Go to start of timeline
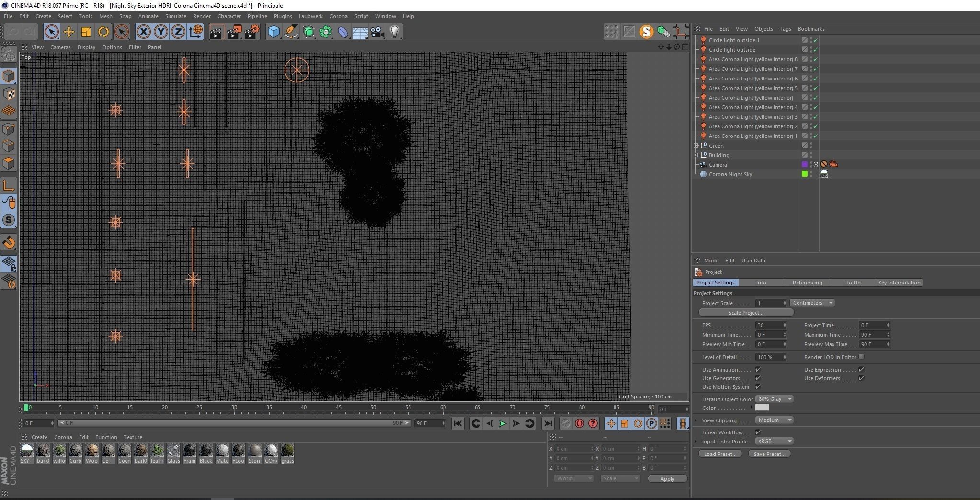Image resolution: width=980 pixels, height=500 pixels. [x=458, y=423]
